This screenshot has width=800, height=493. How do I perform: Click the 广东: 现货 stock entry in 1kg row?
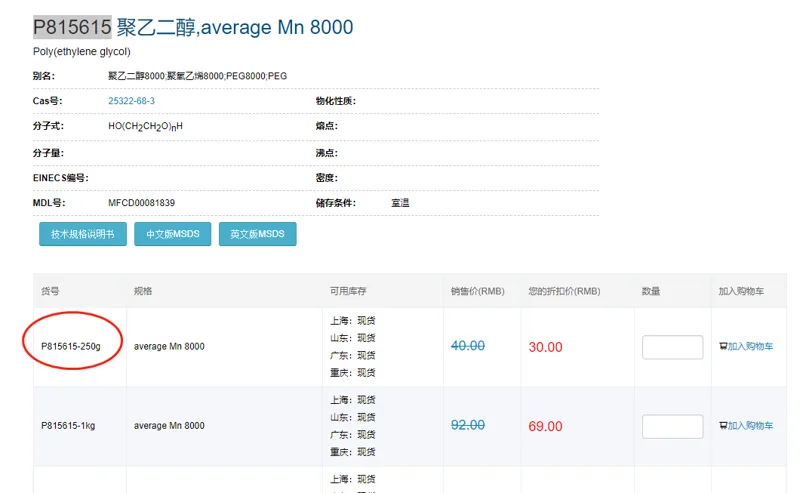click(353, 434)
